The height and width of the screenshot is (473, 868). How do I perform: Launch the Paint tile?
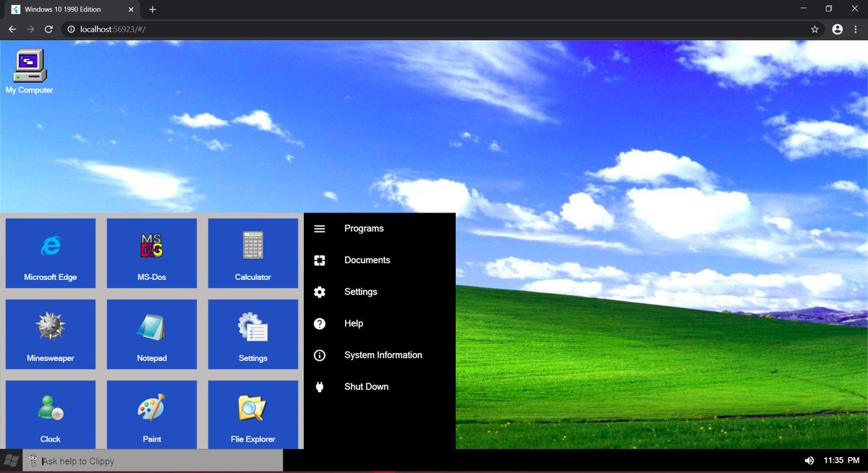(152, 414)
